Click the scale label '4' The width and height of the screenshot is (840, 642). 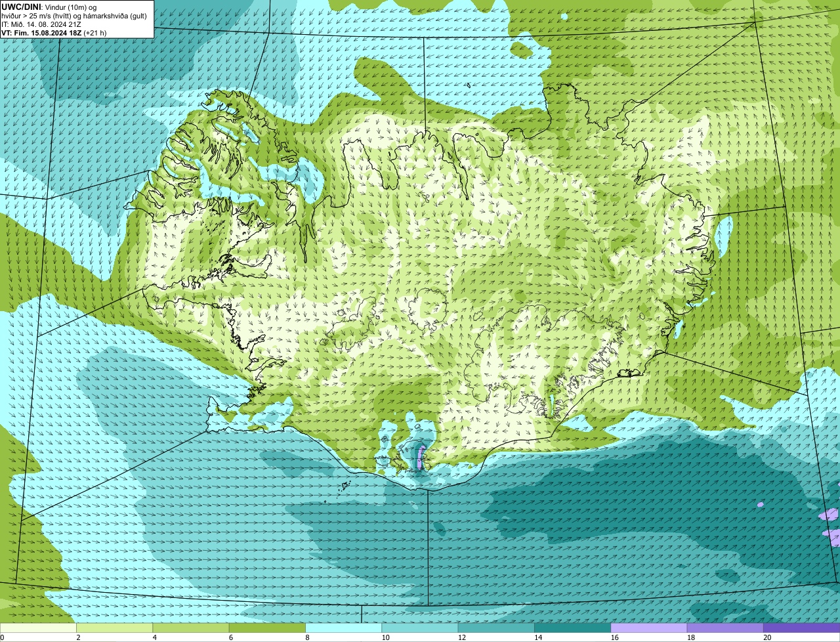[154, 637]
